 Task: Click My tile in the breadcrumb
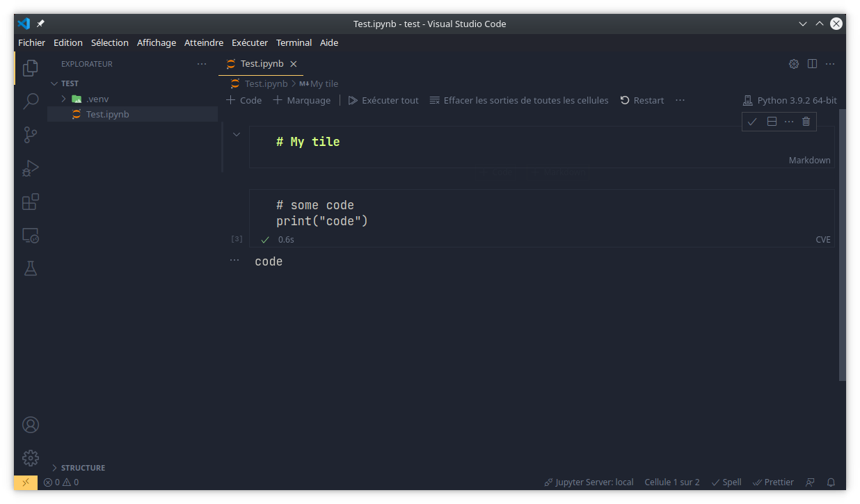pos(324,83)
